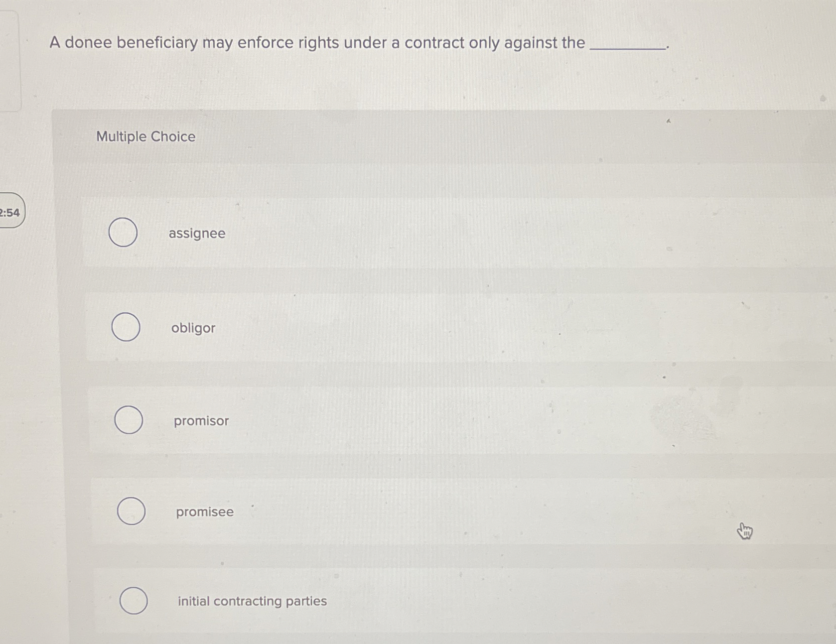The width and height of the screenshot is (836, 644).
Task: Select the radio button for assignee
Action: (x=123, y=233)
